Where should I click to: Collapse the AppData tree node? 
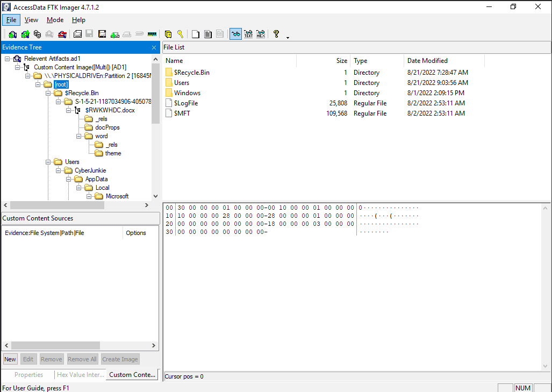pyautogui.click(x=69, y=179)
